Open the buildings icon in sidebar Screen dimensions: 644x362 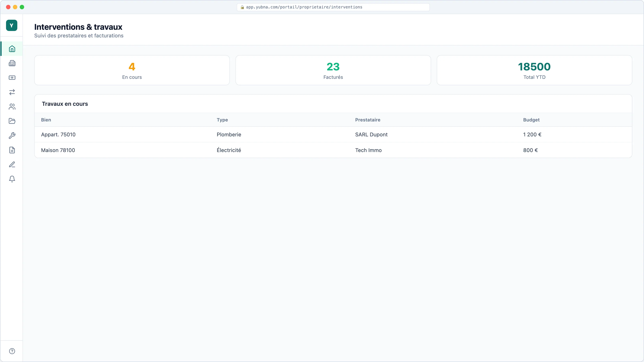pos(12,63)
